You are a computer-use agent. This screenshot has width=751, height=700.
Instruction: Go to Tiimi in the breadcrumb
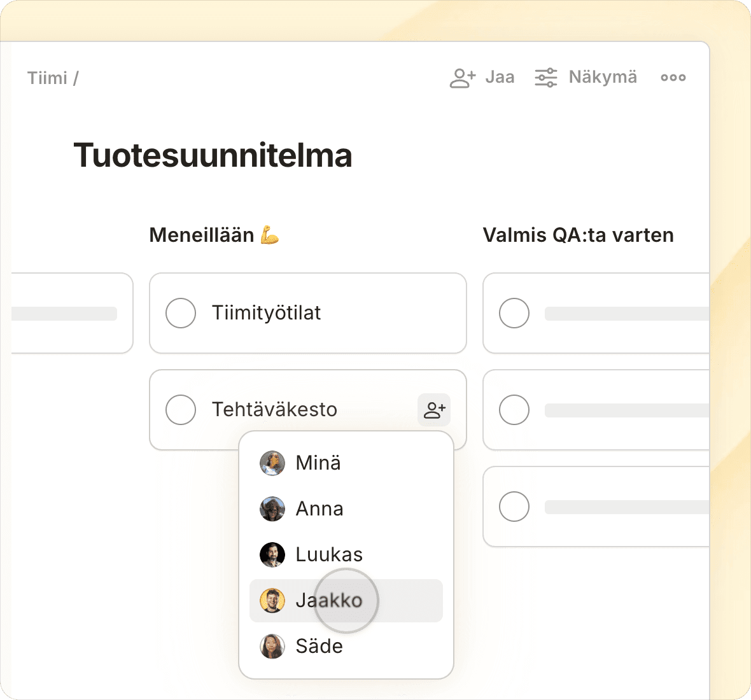[47, 78]
